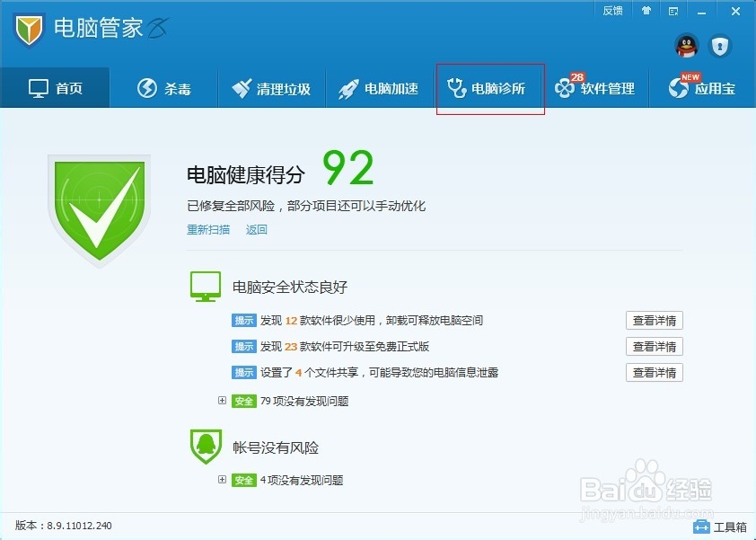The image size is (756, 540).
Task: Open the 反馈 feedback link
Action: pos(613,11)
